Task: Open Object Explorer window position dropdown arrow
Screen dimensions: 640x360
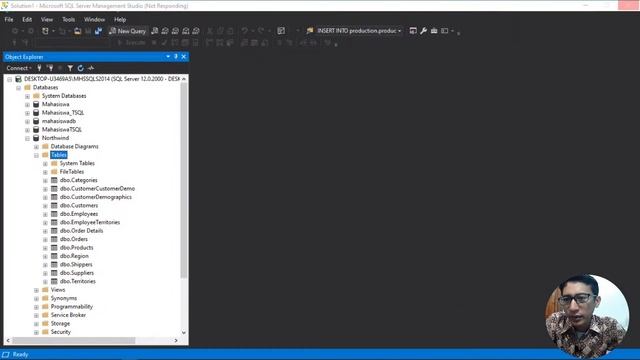Action: 168,56
